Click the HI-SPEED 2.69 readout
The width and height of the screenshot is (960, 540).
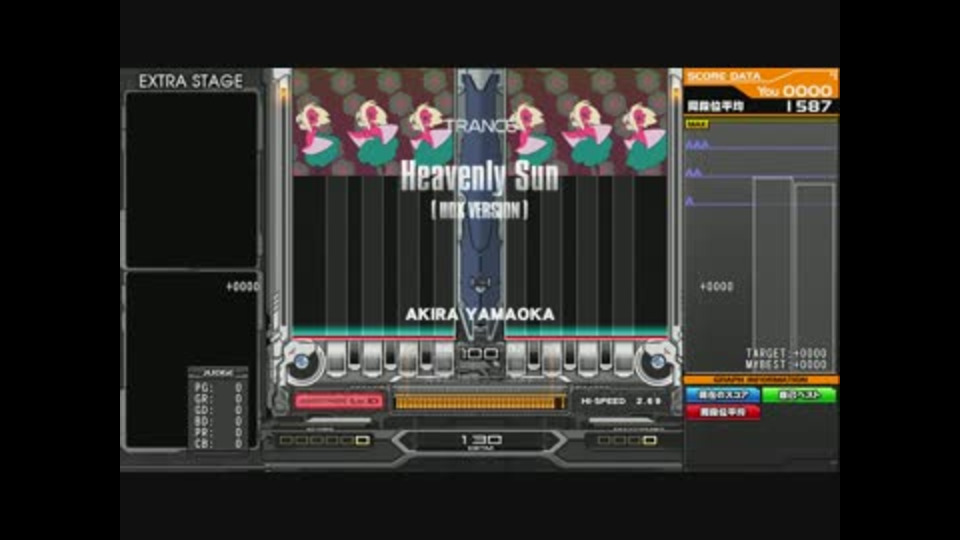[x=620, y=401]
